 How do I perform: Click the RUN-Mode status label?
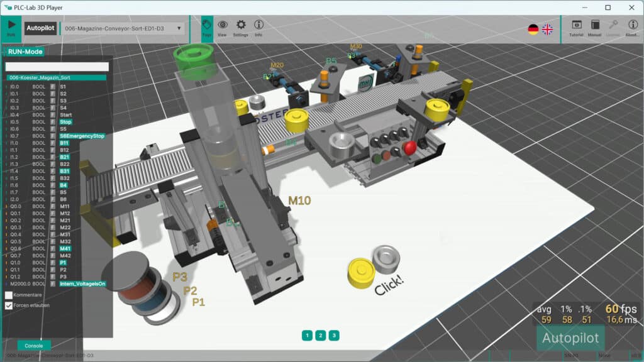(25, 52)
